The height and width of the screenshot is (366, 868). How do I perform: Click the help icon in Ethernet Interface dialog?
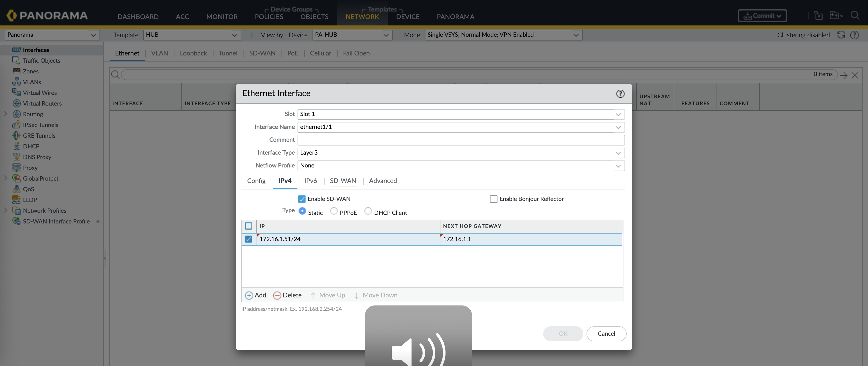(x=620, y=94)
